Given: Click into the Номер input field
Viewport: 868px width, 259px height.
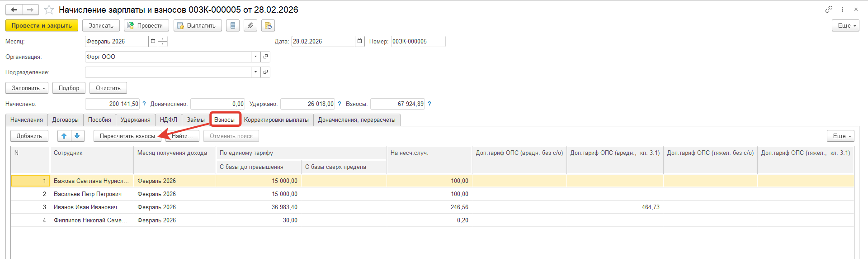Looking at the screenshot, I should pyautogui.click(x=418, y=41).
